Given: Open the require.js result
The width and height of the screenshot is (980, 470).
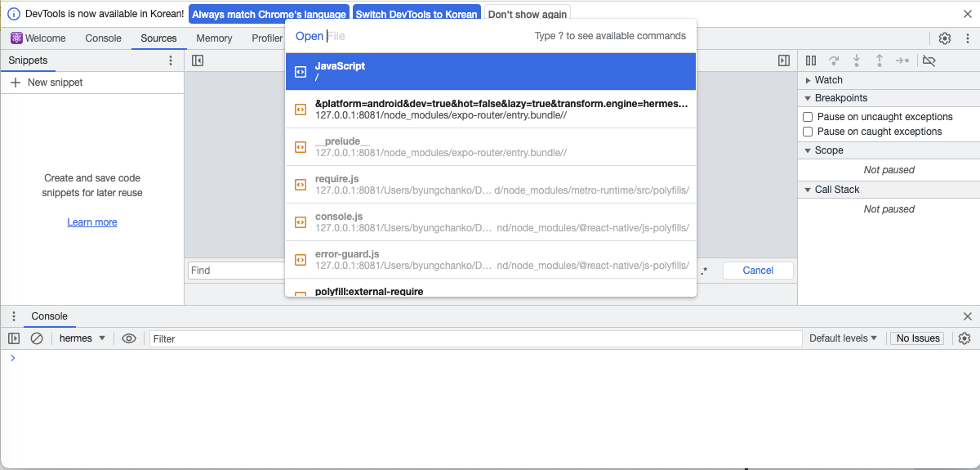Looking at the screenshot, I should tap(491, 185).
